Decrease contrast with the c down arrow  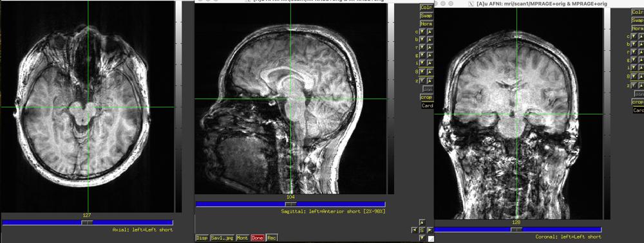pos(422,32)
